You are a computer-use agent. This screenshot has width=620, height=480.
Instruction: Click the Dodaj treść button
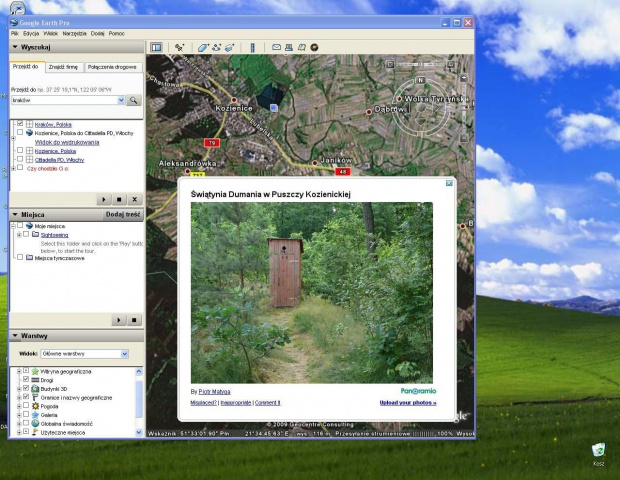tap(123, 214)
